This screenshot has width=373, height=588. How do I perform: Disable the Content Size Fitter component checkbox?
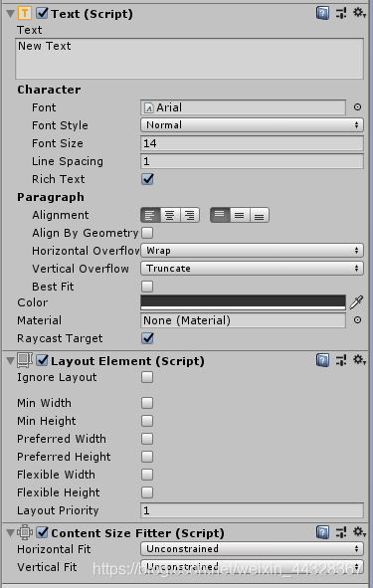pyautogui.click(x=42, y=532)
